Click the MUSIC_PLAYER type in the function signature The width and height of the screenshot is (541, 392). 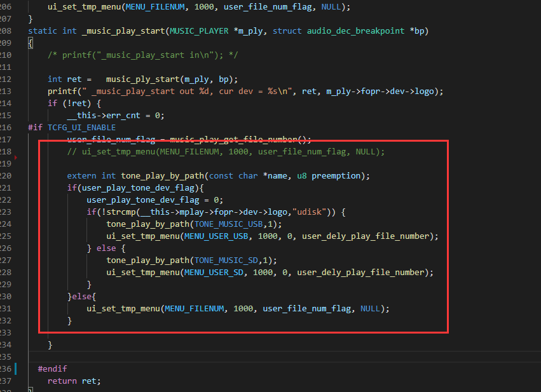tap(199, 31)
